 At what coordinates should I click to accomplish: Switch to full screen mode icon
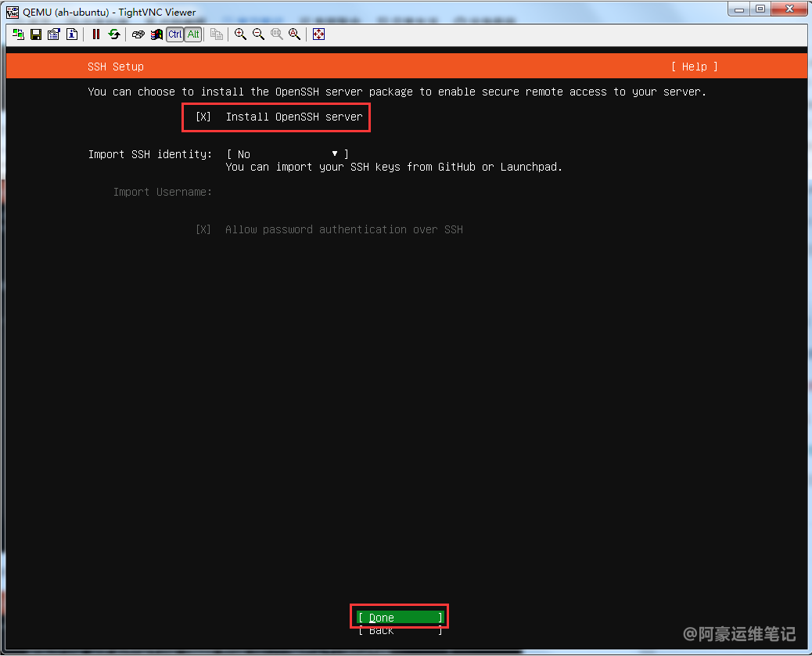[318, 34]
